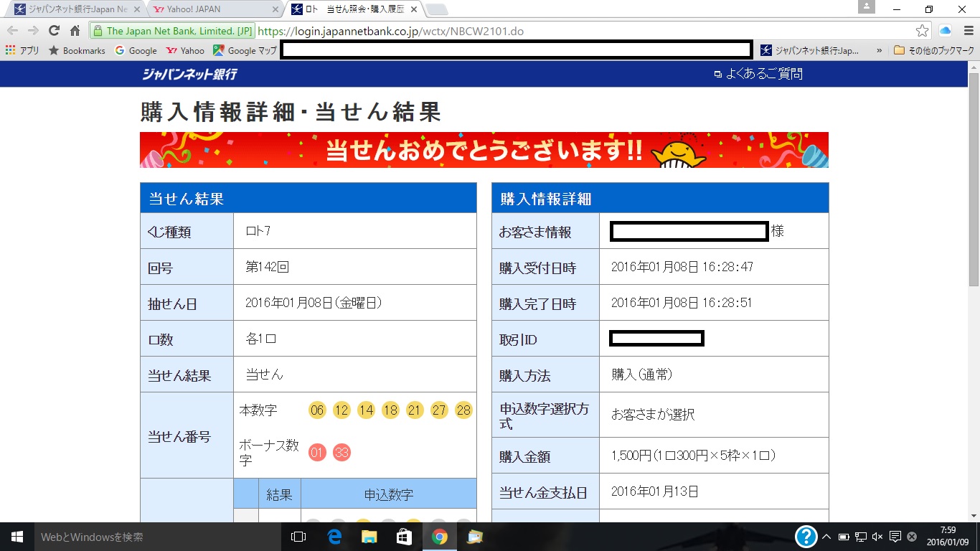Click winning number ball 06
The image size is (980, 551).
pyautogui.click(x=317, y=410)
